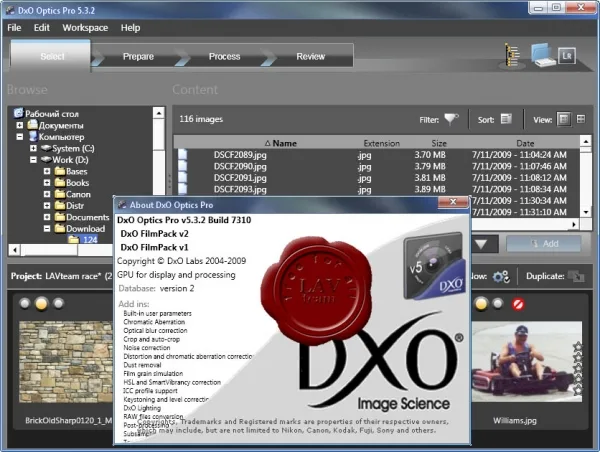The height and width of the screenshot is (452, 600).
Task: Click the projects database source icon
Action: pyautogui.click(x=543, y=54)
